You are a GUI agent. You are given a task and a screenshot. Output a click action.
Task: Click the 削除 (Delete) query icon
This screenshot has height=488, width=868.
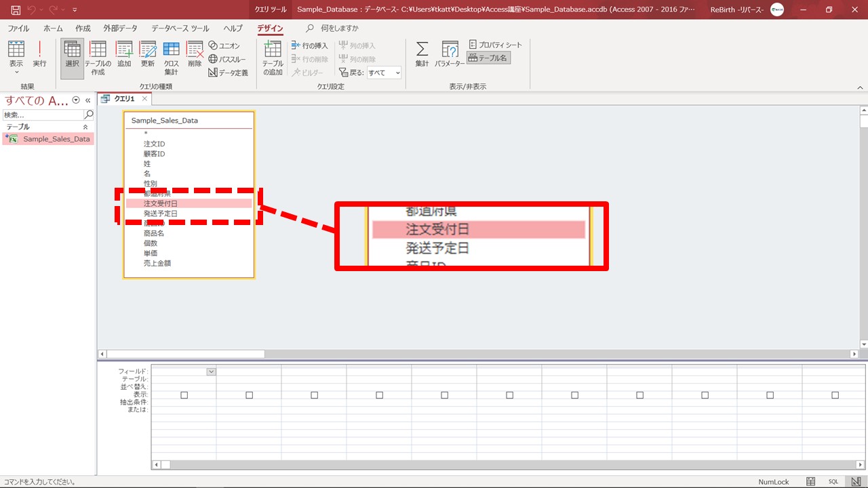click(195, 54)
